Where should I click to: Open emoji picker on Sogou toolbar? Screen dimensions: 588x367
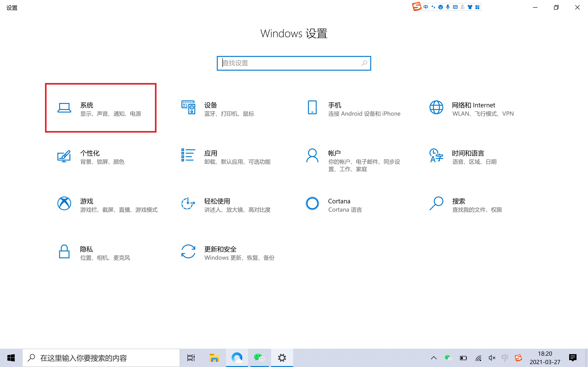pyautogui.click(x=441, y=7)
